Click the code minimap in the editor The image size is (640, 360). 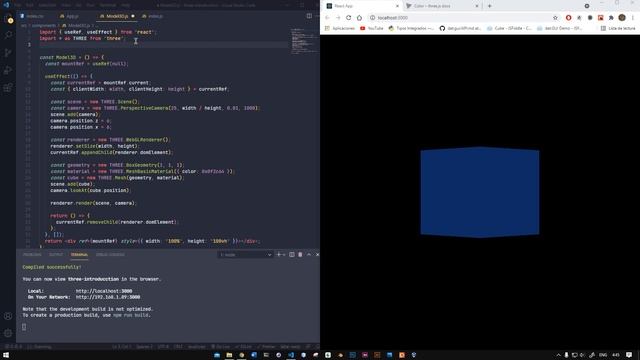tap(304, 41)
